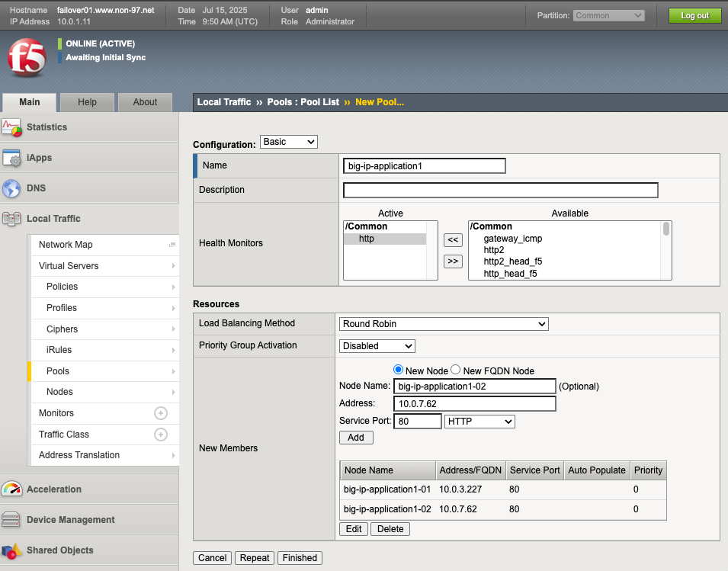Switch to the Main tab
728x571 pixels.
tap(29, 102)
